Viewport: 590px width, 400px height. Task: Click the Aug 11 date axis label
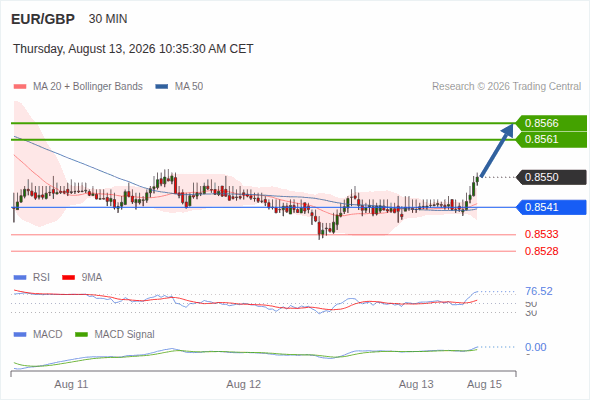tap(71, 384)
